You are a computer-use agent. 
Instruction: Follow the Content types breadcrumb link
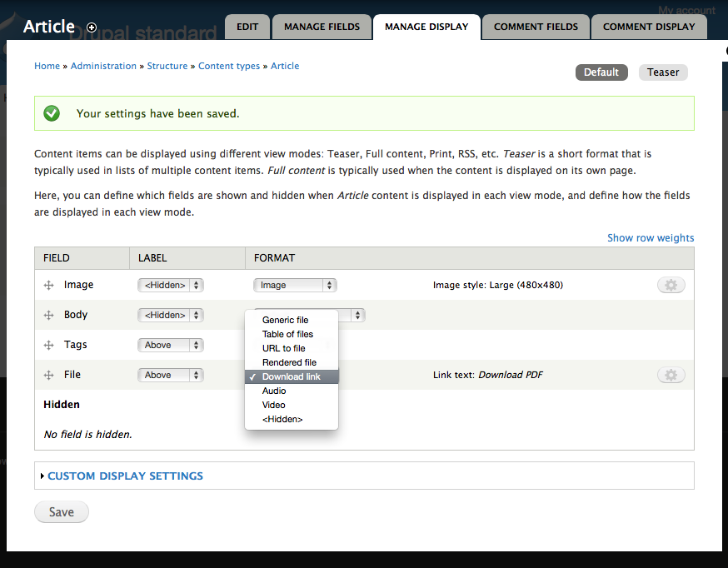coord(229,66)
